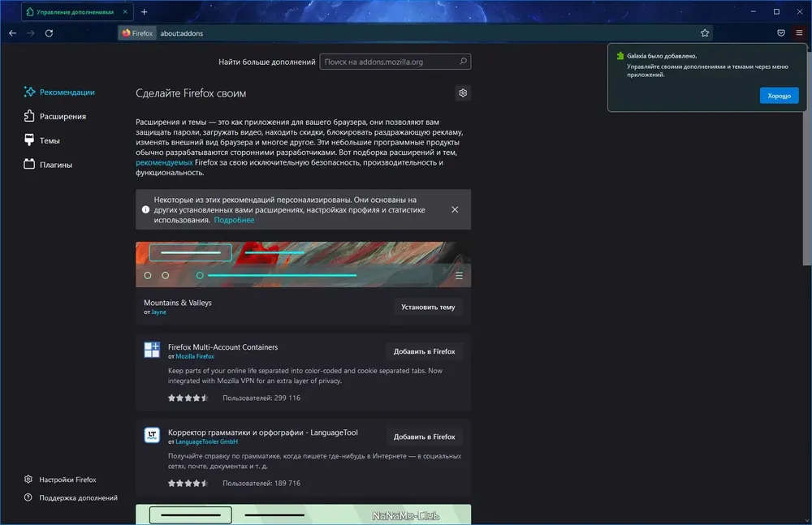Open Поддержка дополнений link
Image resolution: width=812 pixels, height=525 pixels.
tap(71, 497)
